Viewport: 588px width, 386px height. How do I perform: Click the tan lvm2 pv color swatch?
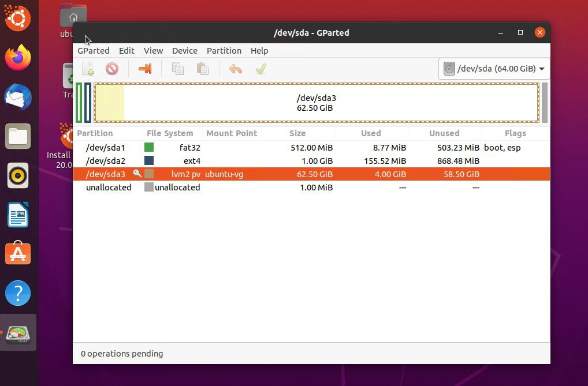tap(149, 174)
